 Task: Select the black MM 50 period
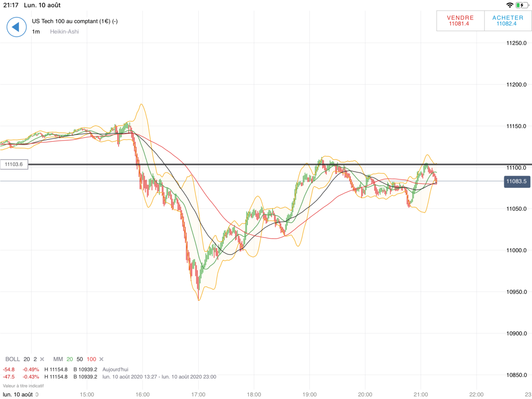click(80, 359)
